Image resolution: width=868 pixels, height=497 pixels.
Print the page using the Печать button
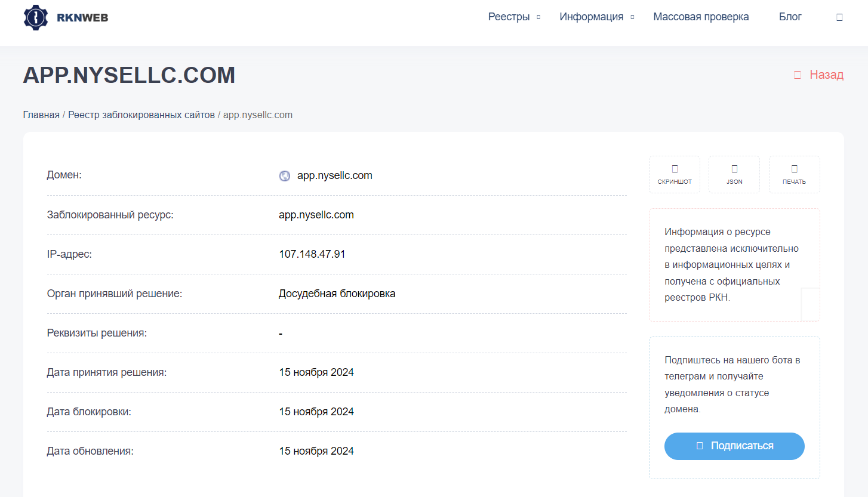pyautogui.click(x=794, y=174)
